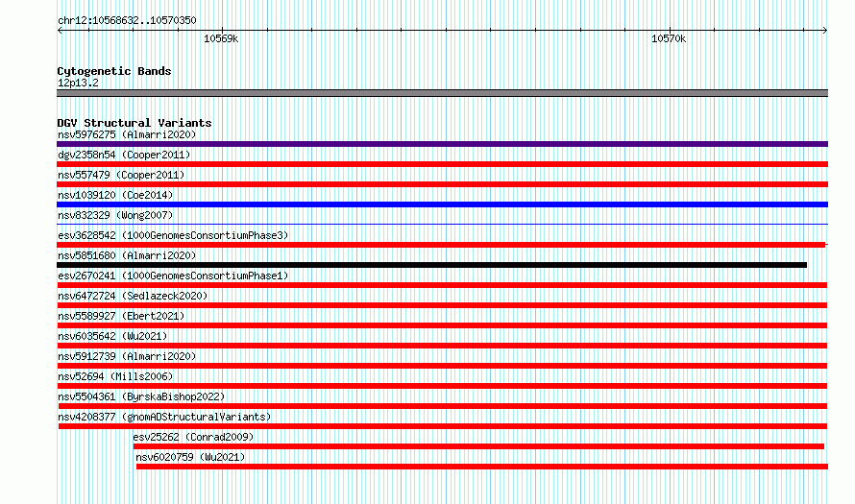855x504 pixels.
Task: Click the gray 12p13.2 cytogenetic band bar
Action: point(442,93)
